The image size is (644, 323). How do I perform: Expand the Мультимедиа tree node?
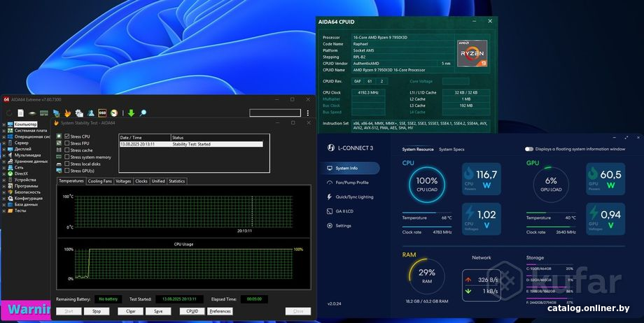pyautogui.click(x=4, y=155)
